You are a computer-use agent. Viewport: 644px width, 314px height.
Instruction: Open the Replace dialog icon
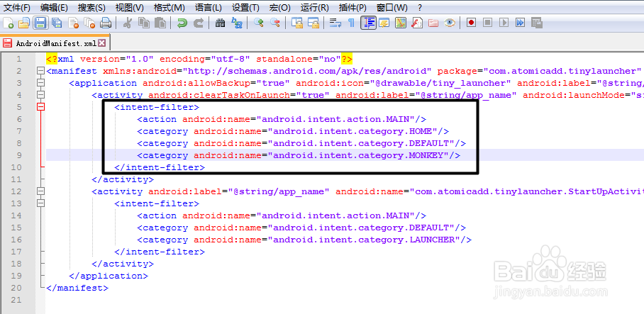pyautogui.click(x=237, y=23)
